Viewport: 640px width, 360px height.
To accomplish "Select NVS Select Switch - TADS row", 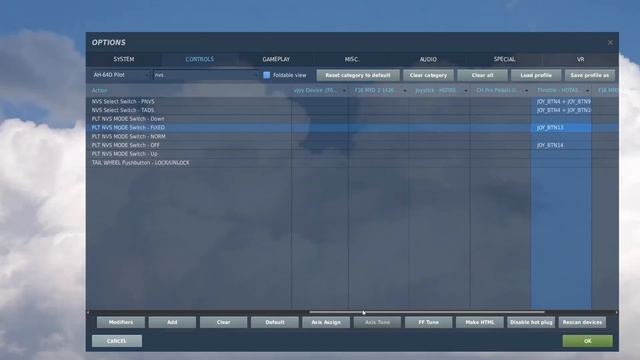I will point(352,110).
